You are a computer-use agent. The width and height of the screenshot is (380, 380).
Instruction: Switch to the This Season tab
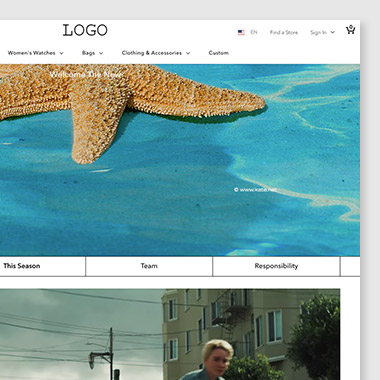coord(42,266)
